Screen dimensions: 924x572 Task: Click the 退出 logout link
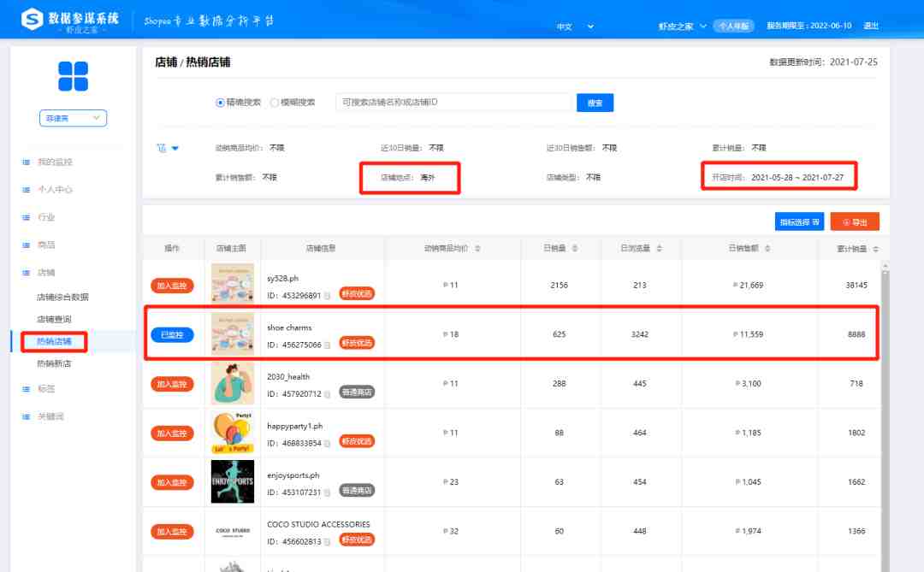tap(870, 26)
